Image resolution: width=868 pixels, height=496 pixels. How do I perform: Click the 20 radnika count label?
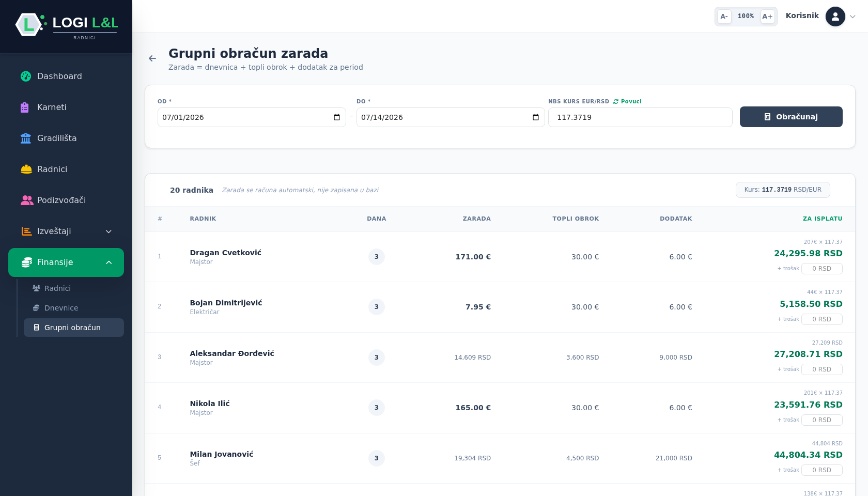point(192,190)
